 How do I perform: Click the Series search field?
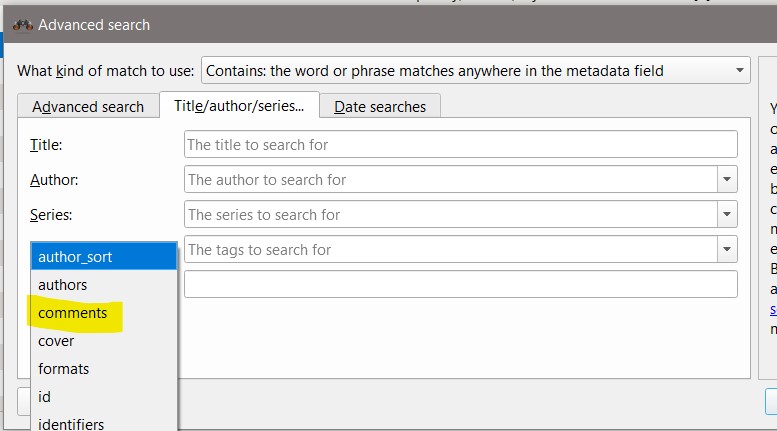[x=450, y=215]
